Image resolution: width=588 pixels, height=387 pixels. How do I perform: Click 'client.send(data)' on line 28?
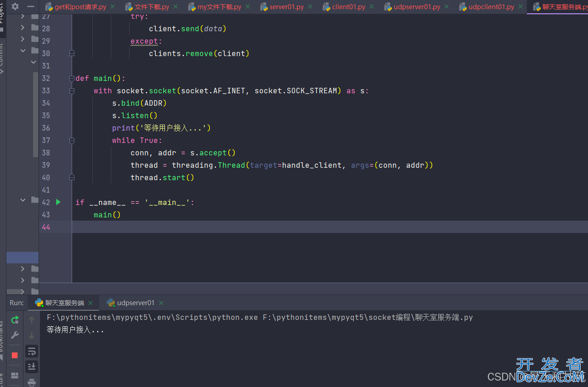[188, 28]
